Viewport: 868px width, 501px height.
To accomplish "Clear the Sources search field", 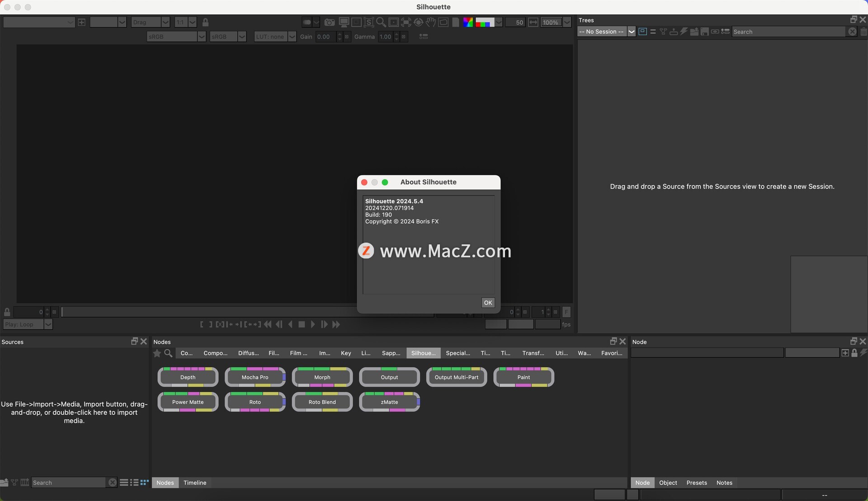I will 113,482.
